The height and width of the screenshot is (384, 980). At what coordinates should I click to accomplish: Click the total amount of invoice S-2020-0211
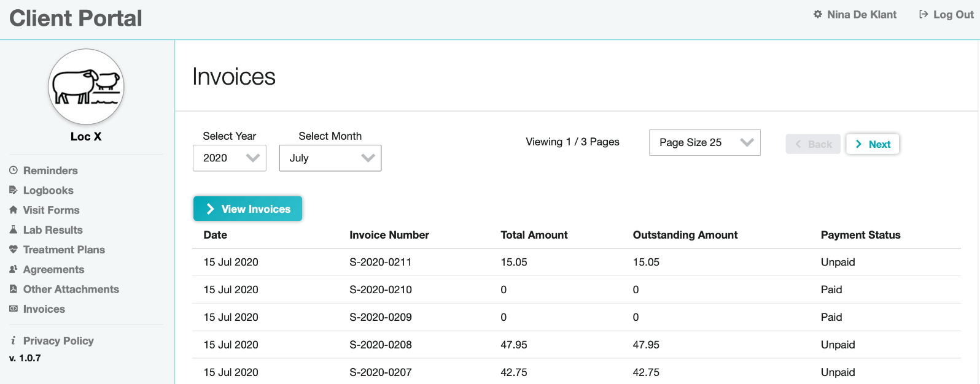[x=514, y=262]
